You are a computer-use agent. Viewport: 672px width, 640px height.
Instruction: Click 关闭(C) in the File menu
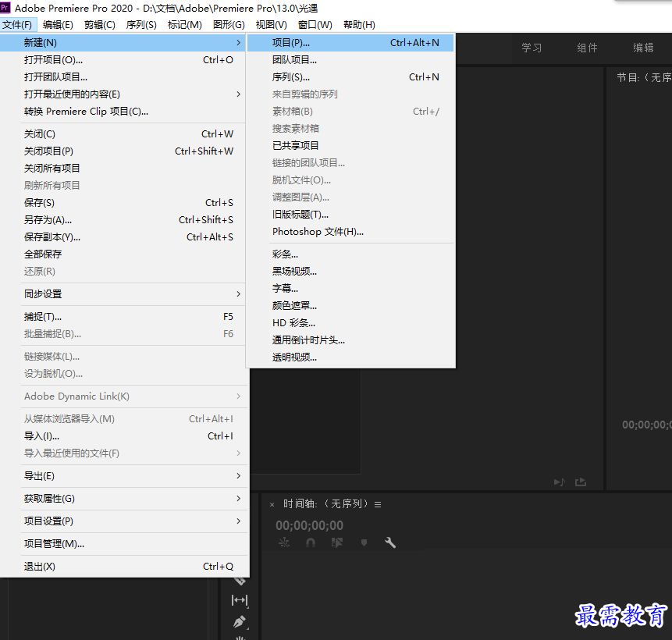coord(123,134)
